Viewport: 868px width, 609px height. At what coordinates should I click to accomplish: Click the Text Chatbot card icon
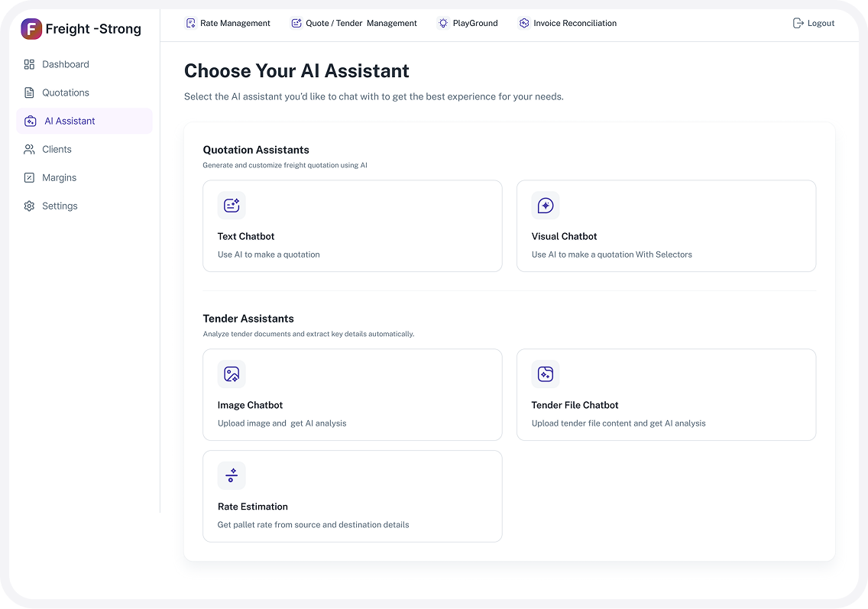[x=232, y=206]
